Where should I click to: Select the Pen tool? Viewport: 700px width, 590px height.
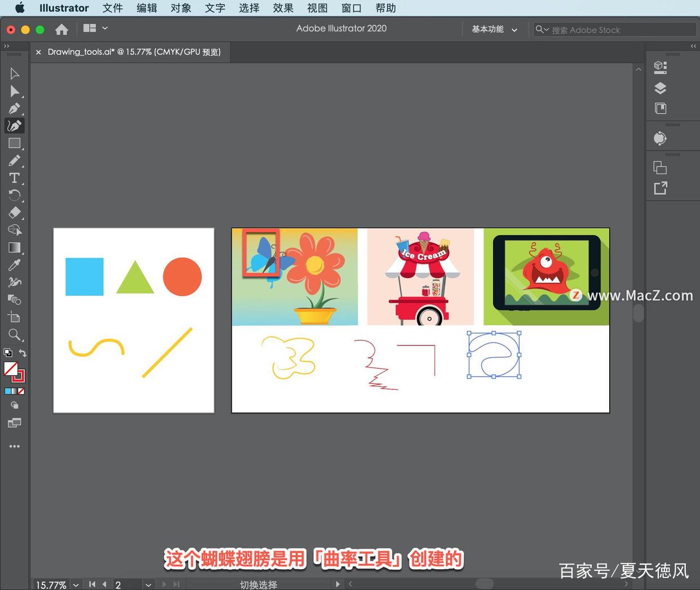pos(15,108)
